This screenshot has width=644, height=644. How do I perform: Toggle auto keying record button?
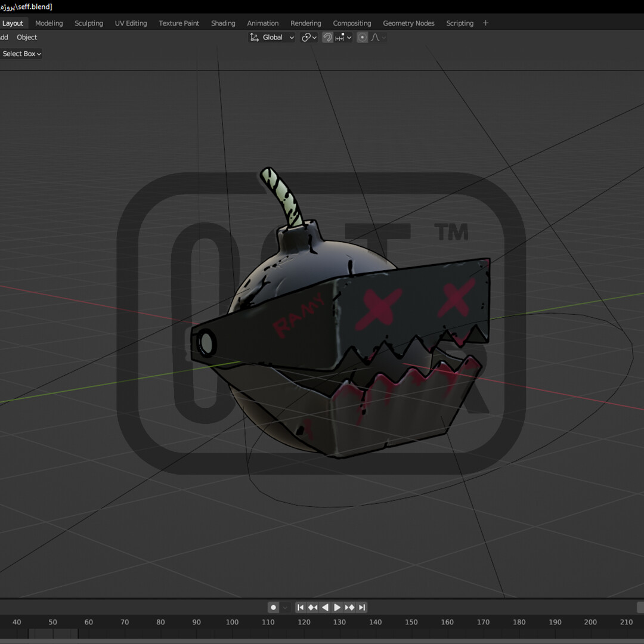click(274, 607)
